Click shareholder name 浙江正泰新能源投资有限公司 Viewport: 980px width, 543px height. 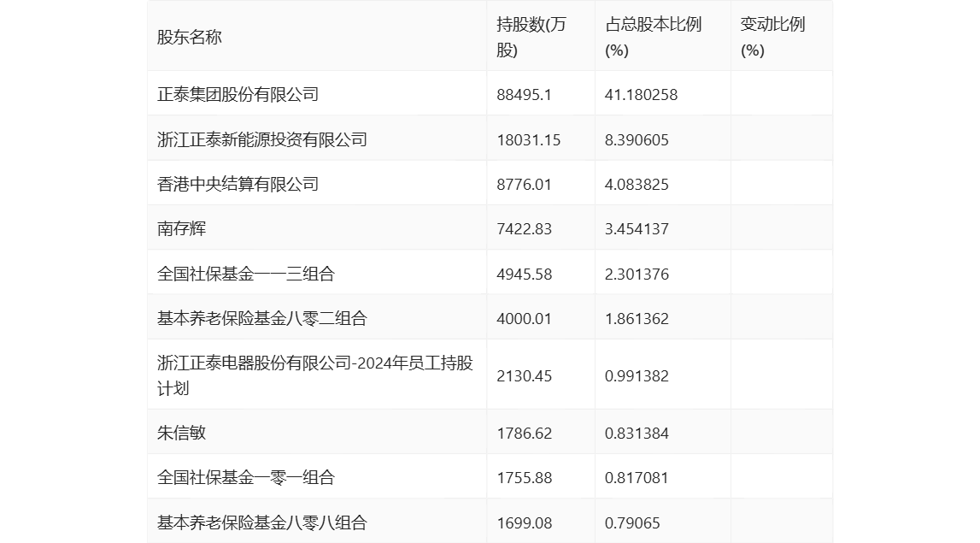click(x=262, y=139)
